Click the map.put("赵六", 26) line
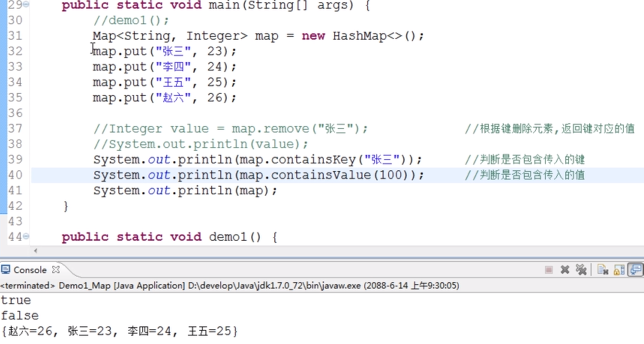The width and height of the screenshot is (644, 344). click(164, 97)
